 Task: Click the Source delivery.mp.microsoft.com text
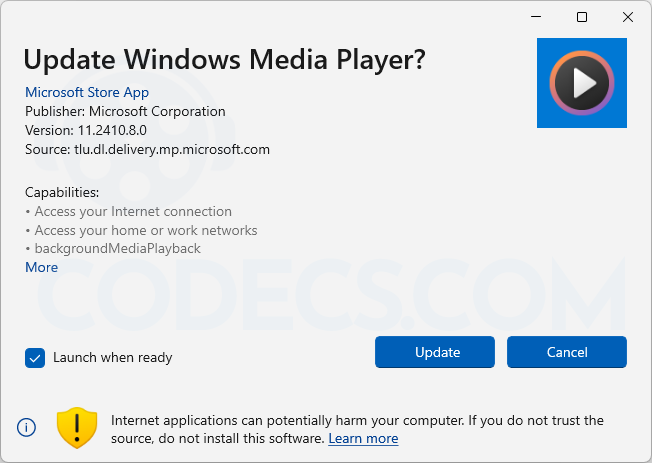coord(148,149)
